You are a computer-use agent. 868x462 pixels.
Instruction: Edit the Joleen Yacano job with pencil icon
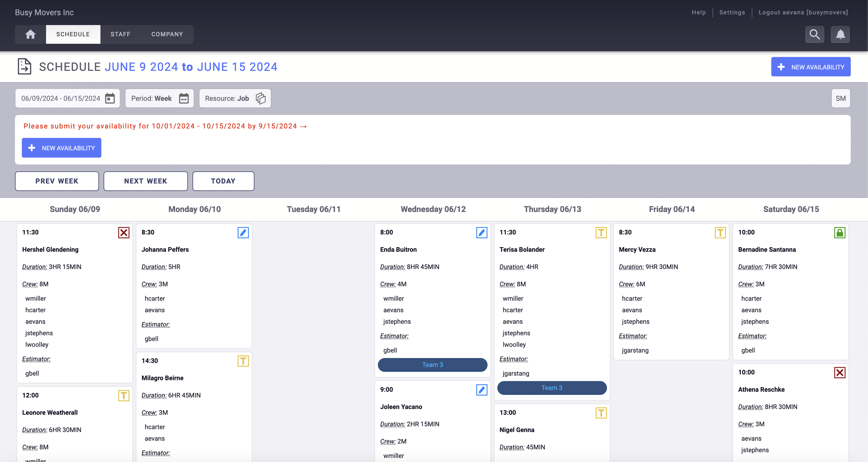481,389
